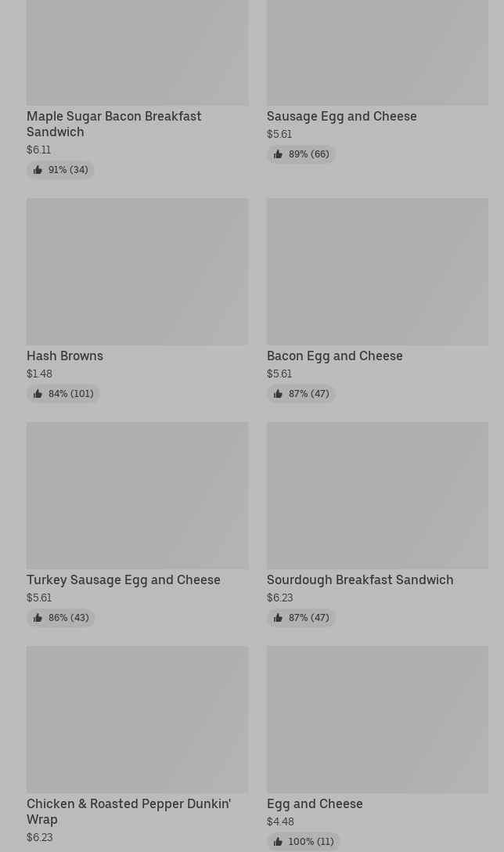Screen dimensions: 504x852
Task: Click thumbs-up icon on Sausage Egg and Cheese rating
Action: pyautogui.click(x=278, y=154)
